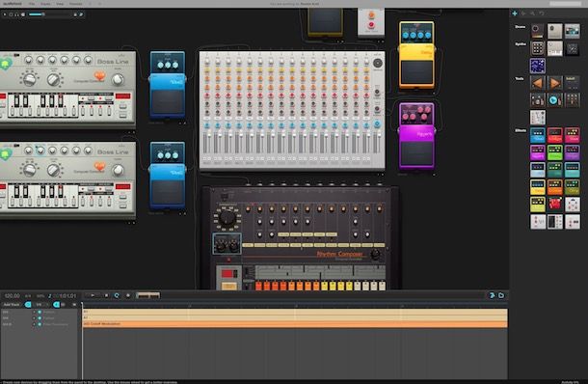Toggle the cyan switch next to Add Track
The image size is (588, 384).
tap(28, 305)
